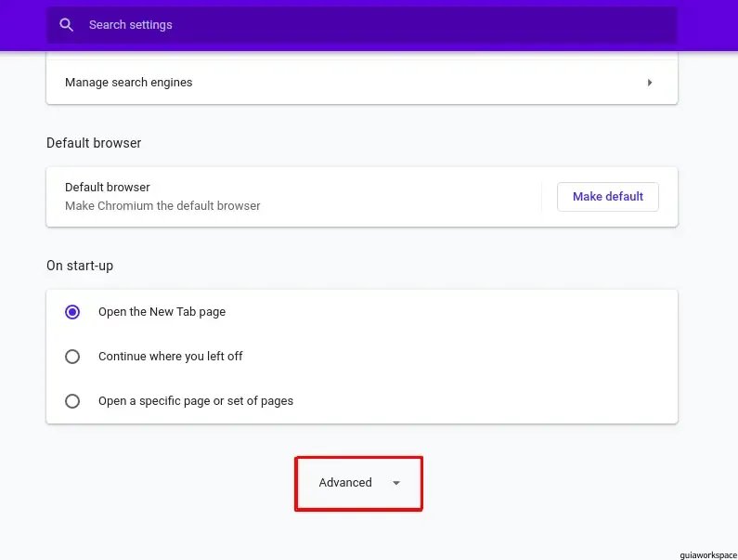This screenshot has height=560, width=738.
Task: Select Open the New Tab page radio
Action: pyautogui.click(x=72, y=312)
